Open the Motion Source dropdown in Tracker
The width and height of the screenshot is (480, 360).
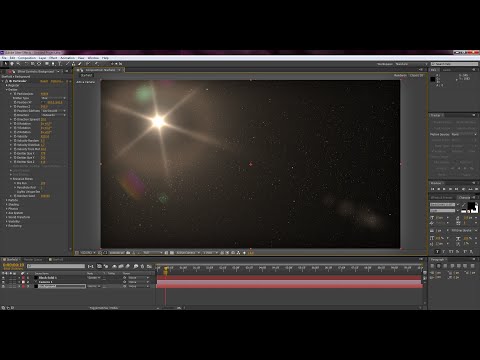(464, 134)
